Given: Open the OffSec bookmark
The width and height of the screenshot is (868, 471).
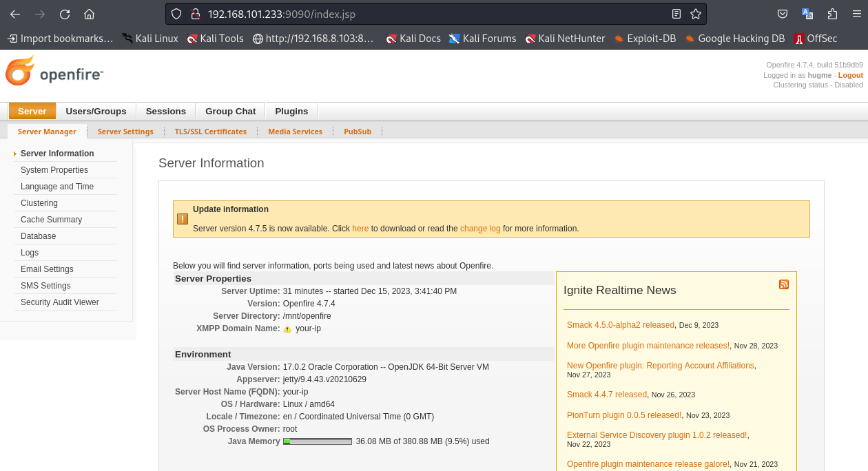Looking at the screenshot, I should [816, 39].
